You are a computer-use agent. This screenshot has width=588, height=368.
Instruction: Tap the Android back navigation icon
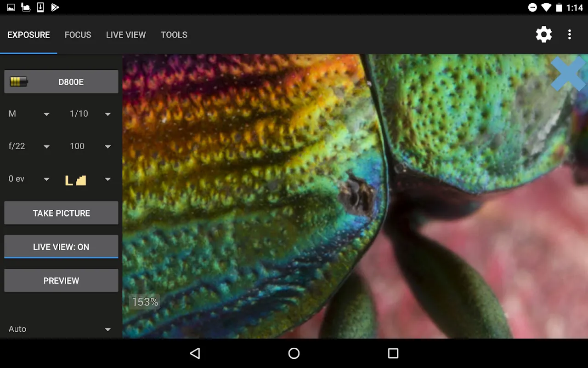(195, 353)
